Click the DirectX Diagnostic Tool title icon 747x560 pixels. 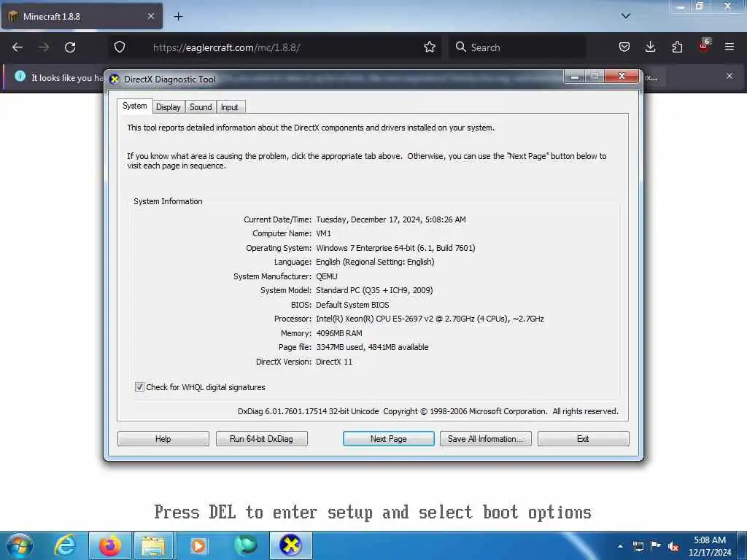pyautogui.click(x=115, y=79)
